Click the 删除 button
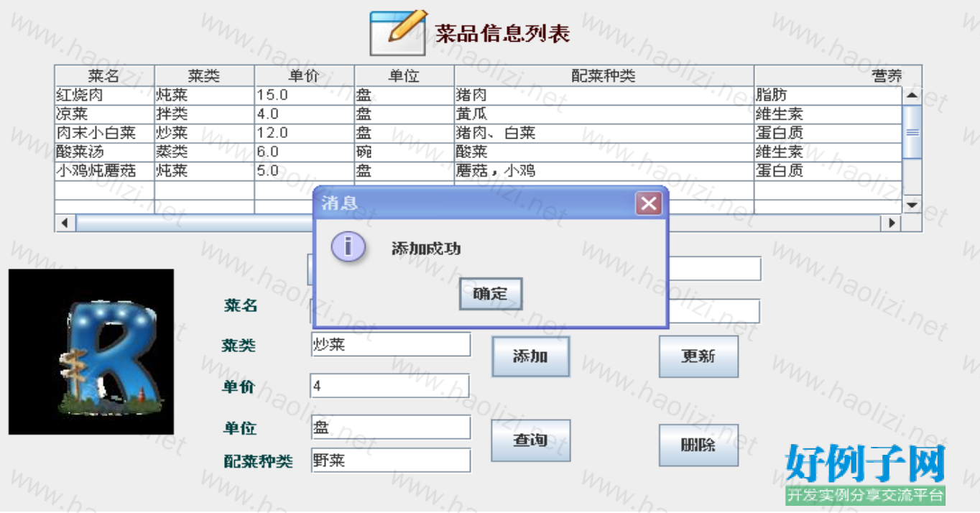Image resolution: width=980 pixels, height=513 pixels. [698, 445]
